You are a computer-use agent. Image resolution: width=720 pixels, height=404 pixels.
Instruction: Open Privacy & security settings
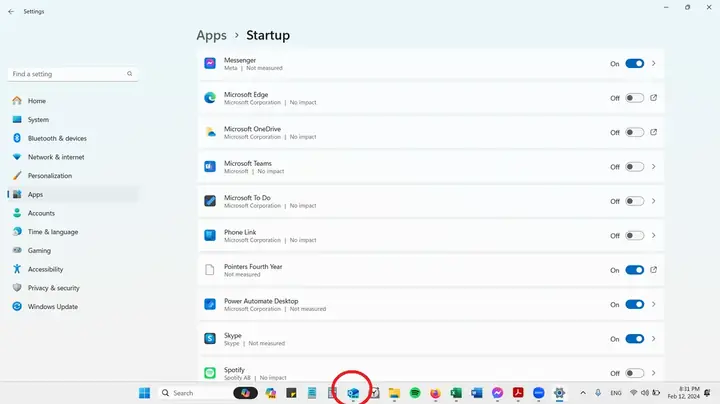point(73,288)
